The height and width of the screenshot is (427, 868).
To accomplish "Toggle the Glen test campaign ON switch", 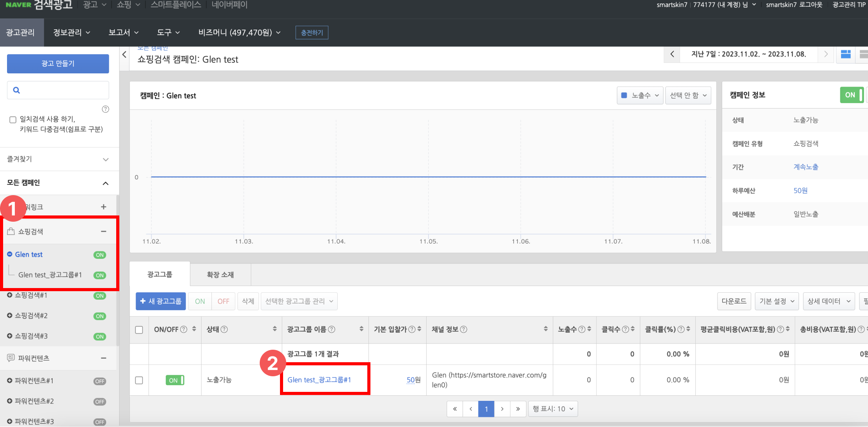I will tap(99, 254).
